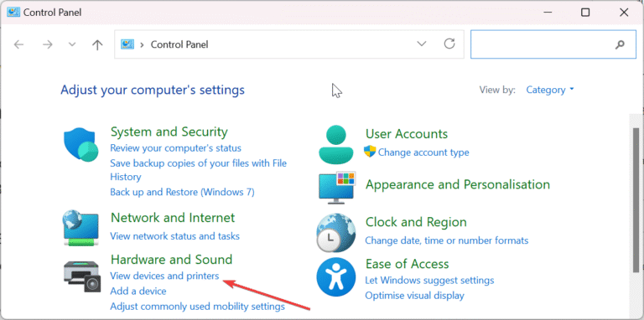
Task: Open the View by Category dropdown
Action: tap(550, 90)
